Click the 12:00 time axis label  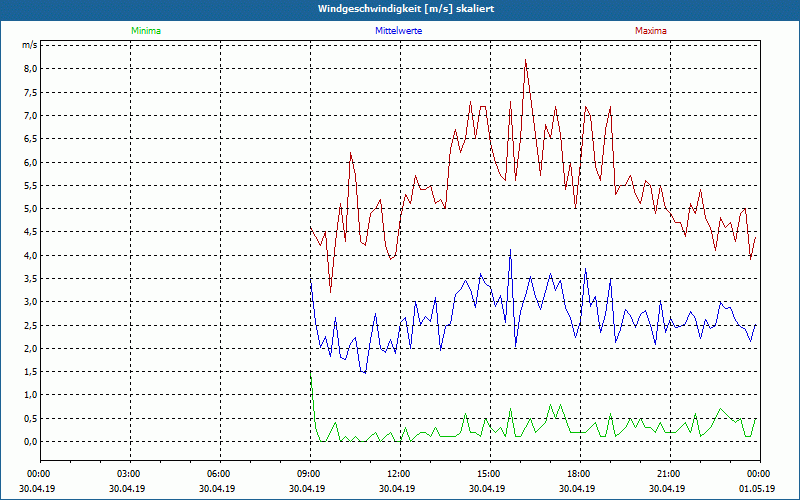397,474
